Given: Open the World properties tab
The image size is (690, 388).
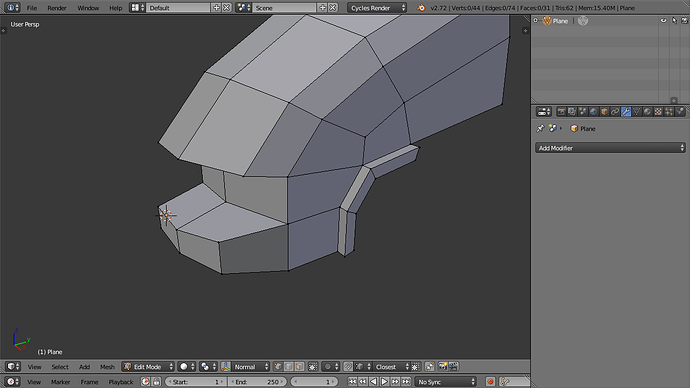Looking at the screenshot, I should (x=593, y=112).
